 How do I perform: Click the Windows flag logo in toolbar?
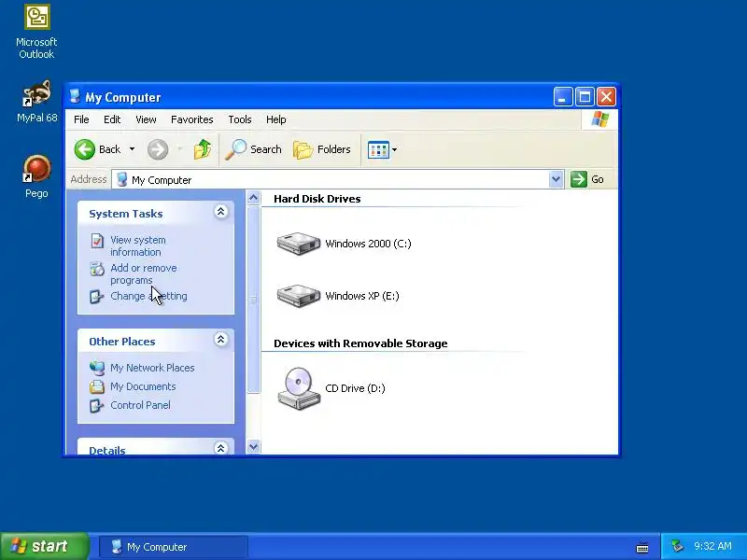[599, 119]
